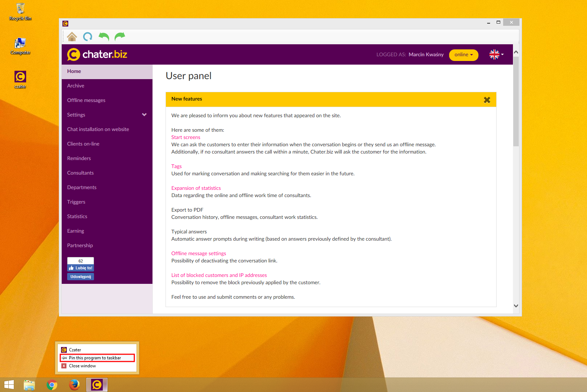Minimize the Czater window
The width and height of the screenshot is (587, 392).
[489, 23]
